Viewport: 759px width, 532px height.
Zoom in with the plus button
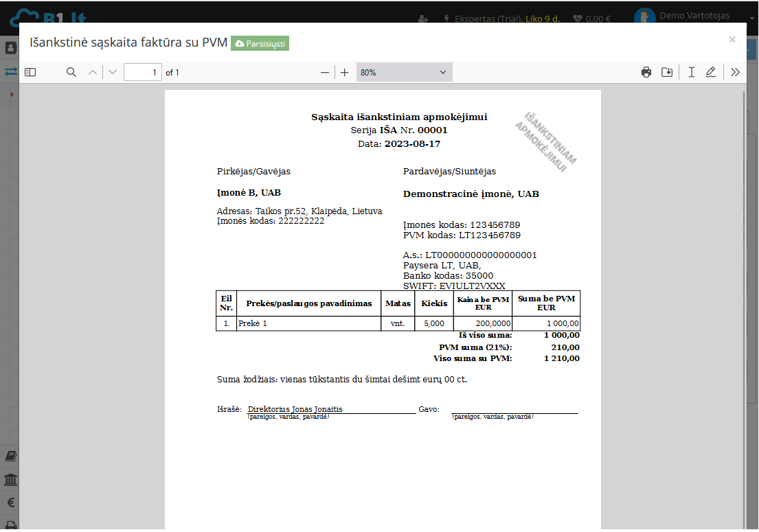coord(345,72)
